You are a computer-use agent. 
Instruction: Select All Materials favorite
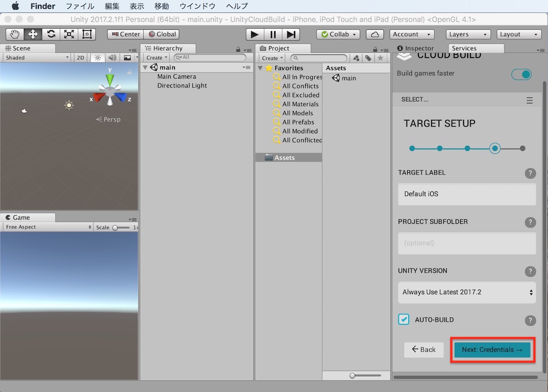point(300,104)
